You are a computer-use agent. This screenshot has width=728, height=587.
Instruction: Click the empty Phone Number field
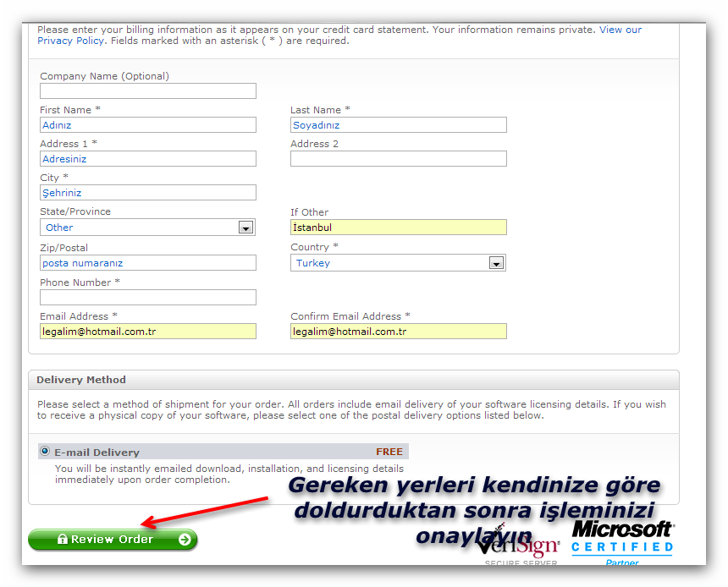point(147,298)
